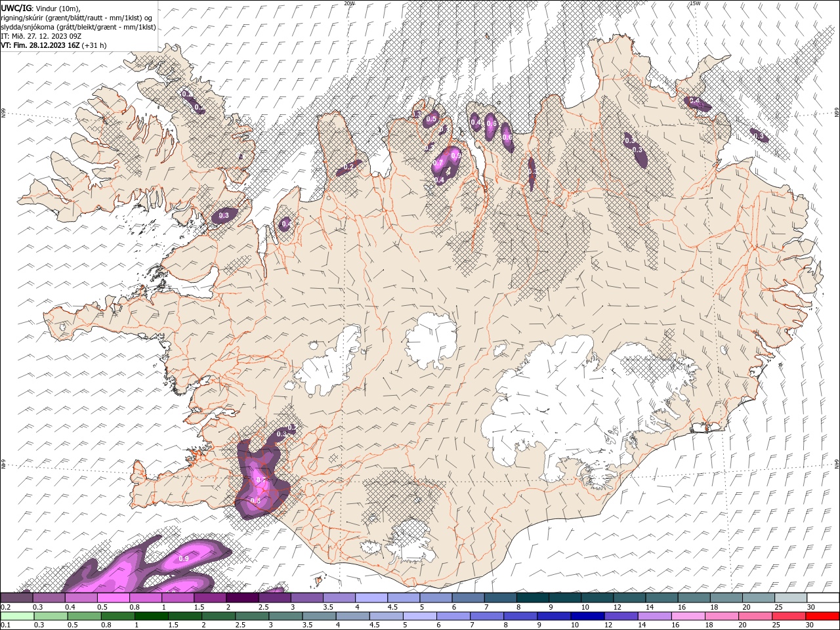Viewport: 840px width, 630px height.
Task: Pick the light pink 16 swatch in bottom legend row
Action: 688,616
